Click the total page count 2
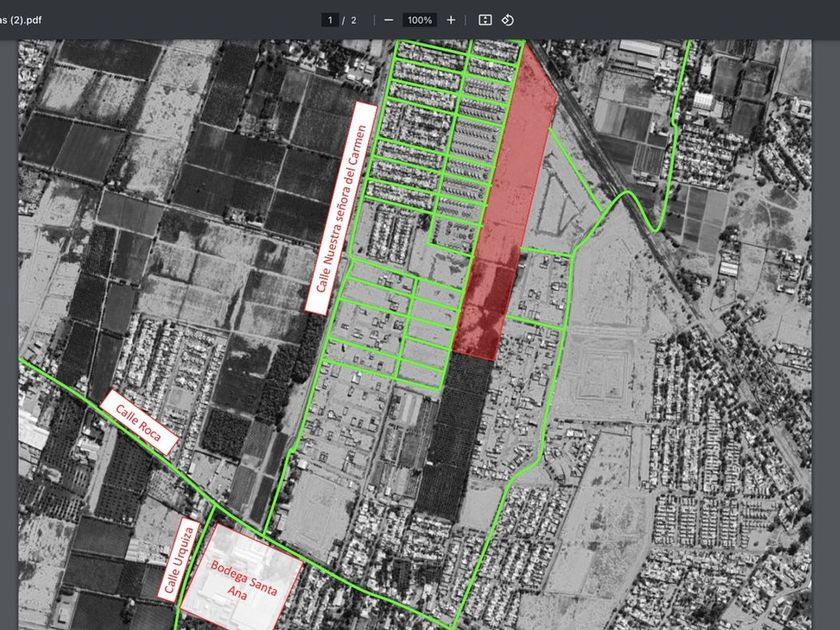This screenshot has height=630, width=840. pyautogui.click(x=353, y=20)
